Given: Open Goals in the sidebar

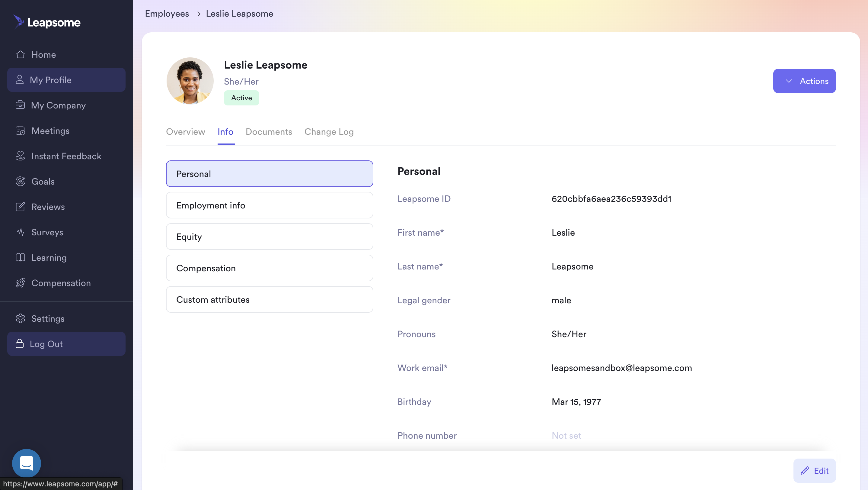Looking at the screenshot, I should click(66, 181).
